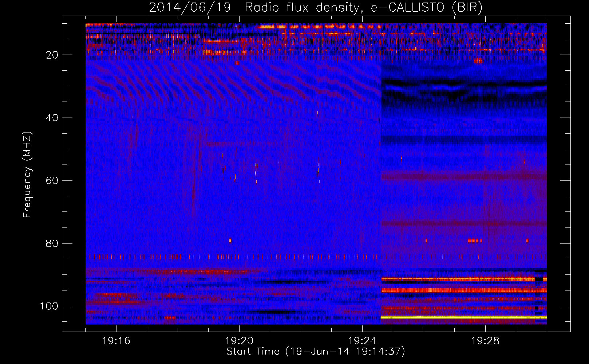Click the "80" frequency tick label
589x364 pixels.
tap(52, 244)
